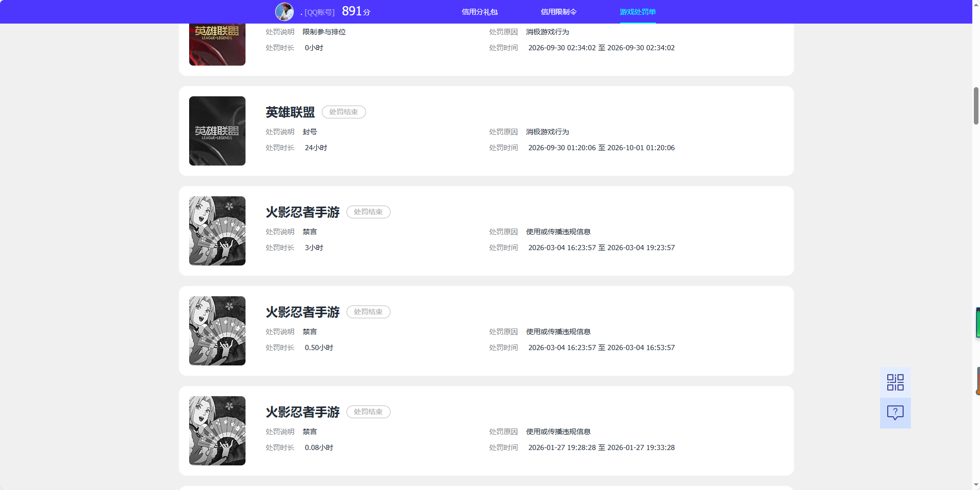This screenshot has width=980, height=490.
Task: Click the vertical scrollbar thumb
Action: click(x=976, y=106)
